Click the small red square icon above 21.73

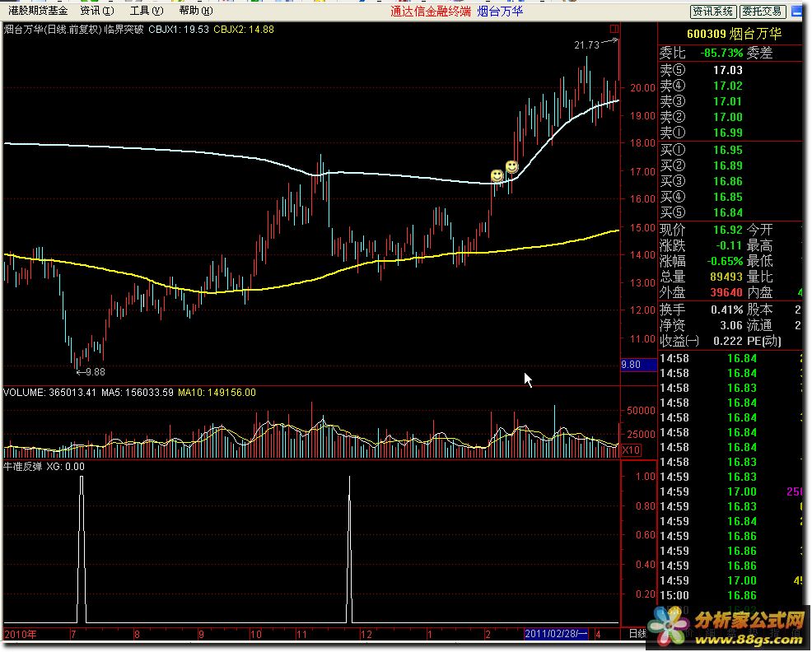[x=614, y=29]
